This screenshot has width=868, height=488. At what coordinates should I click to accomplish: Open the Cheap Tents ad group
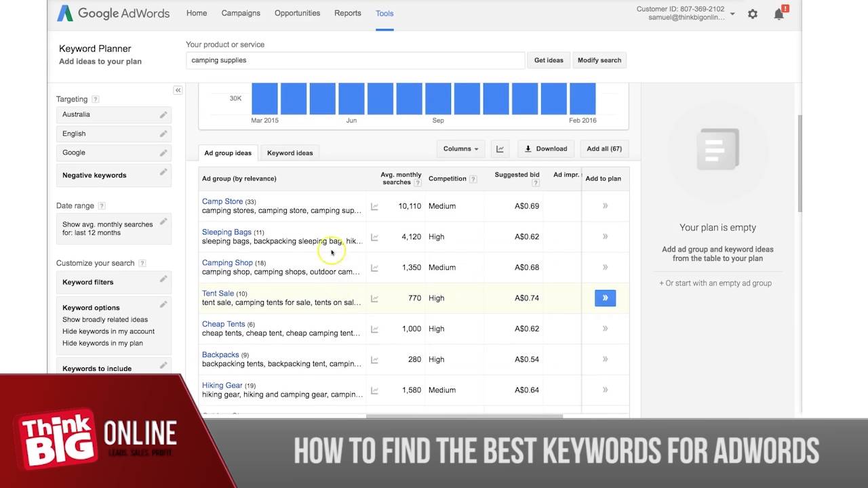click(x=223, y=324)
